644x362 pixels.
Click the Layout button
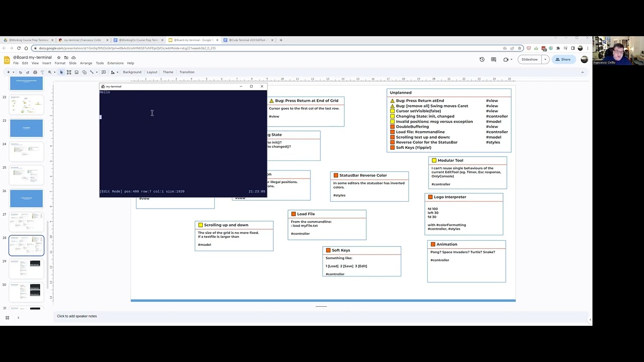tap(152, 72)
